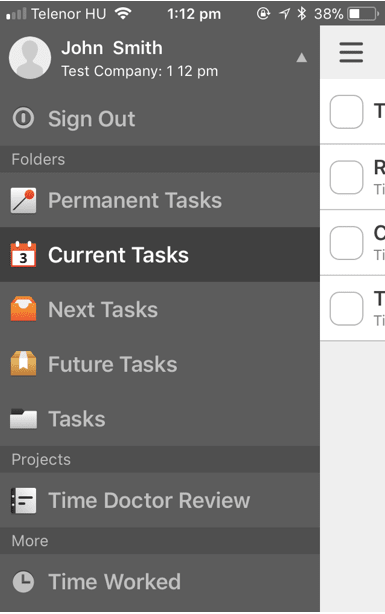Open the Permanent Tasks folder
Viewport: 385px width, 614px height.
(x=160, y=200)
